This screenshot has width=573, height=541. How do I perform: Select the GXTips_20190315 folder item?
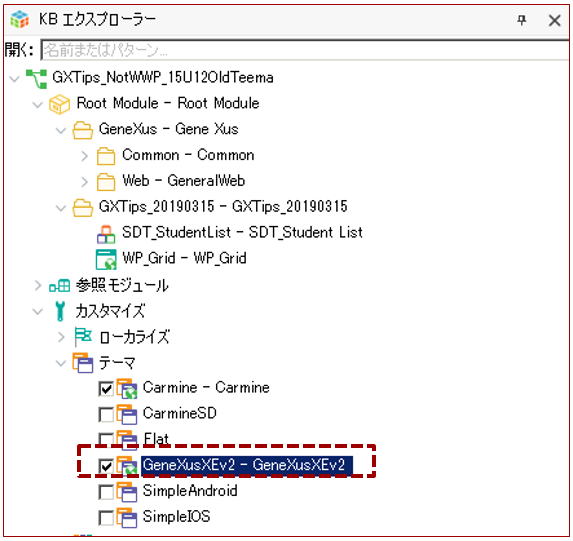click(223, 207)
